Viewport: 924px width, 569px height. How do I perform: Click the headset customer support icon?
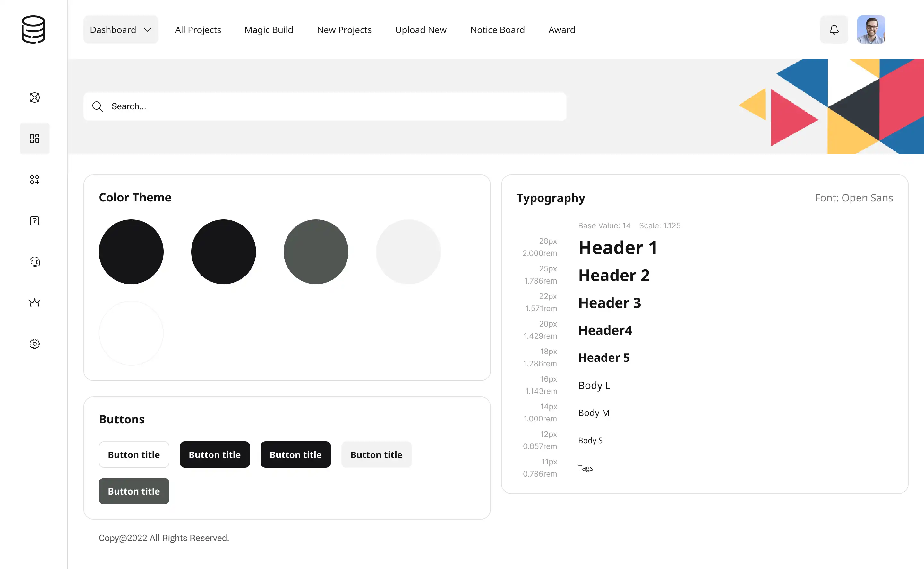(35, 261)
